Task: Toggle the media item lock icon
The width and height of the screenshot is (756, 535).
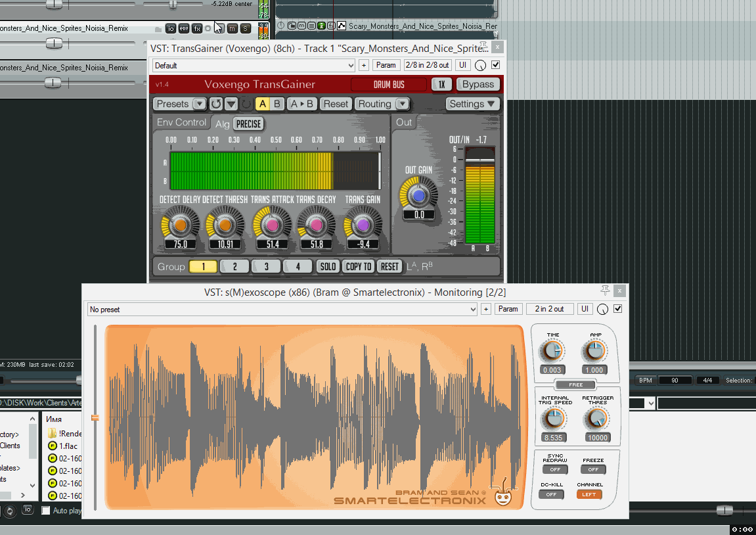Action: coord(292,26)
